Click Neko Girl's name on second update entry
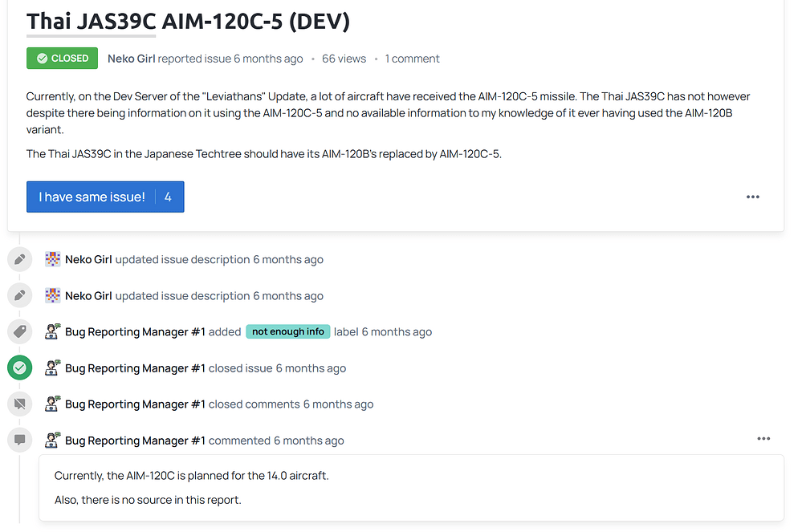The image size is (802, 532). (88, 296)
